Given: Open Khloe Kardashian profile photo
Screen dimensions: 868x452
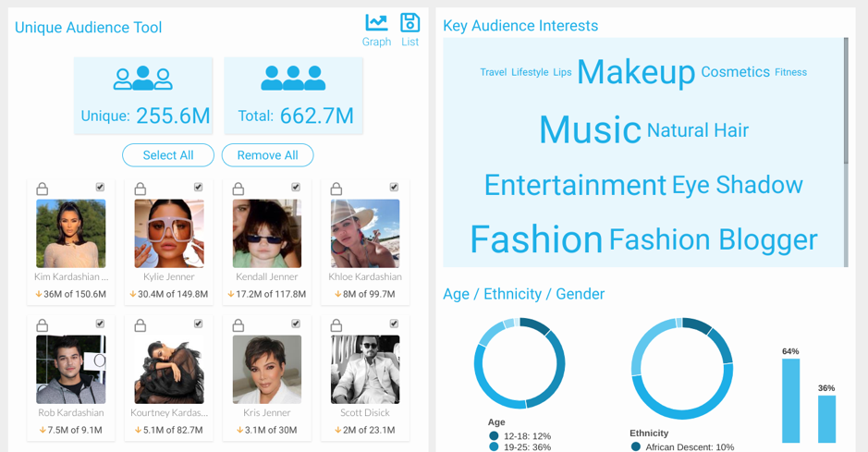Looking at the screenshot, I should [x=365, y=234].
